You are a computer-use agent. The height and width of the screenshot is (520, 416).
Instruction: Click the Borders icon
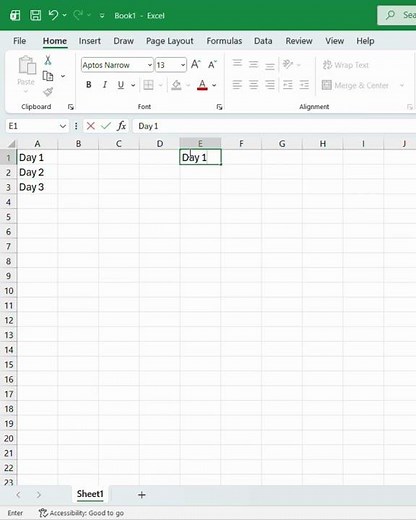(x=148, y=85)
